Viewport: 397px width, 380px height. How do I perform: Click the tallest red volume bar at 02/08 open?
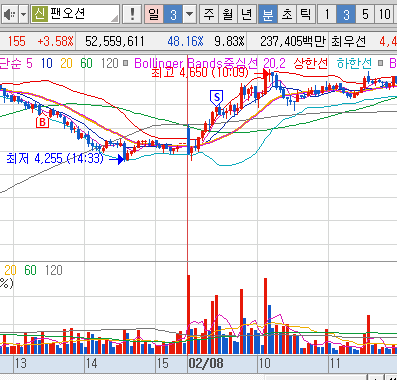pos(188,314)
